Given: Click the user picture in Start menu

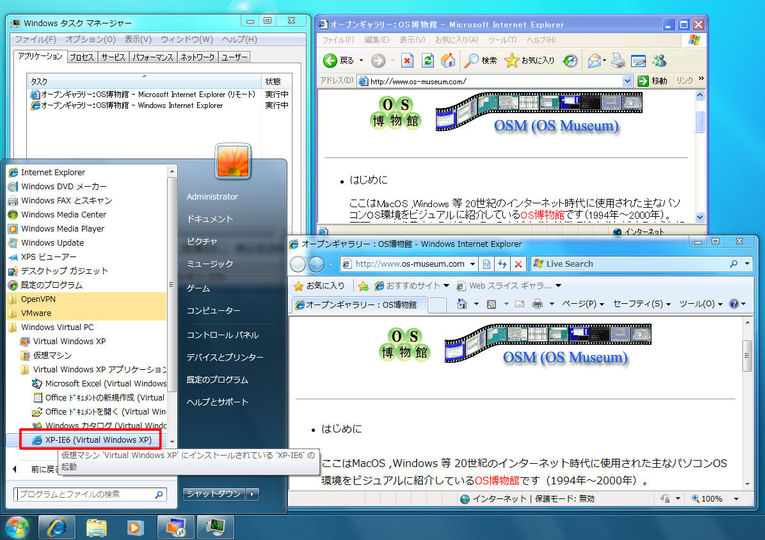Looking at the screenshot, I should (233, 160).
